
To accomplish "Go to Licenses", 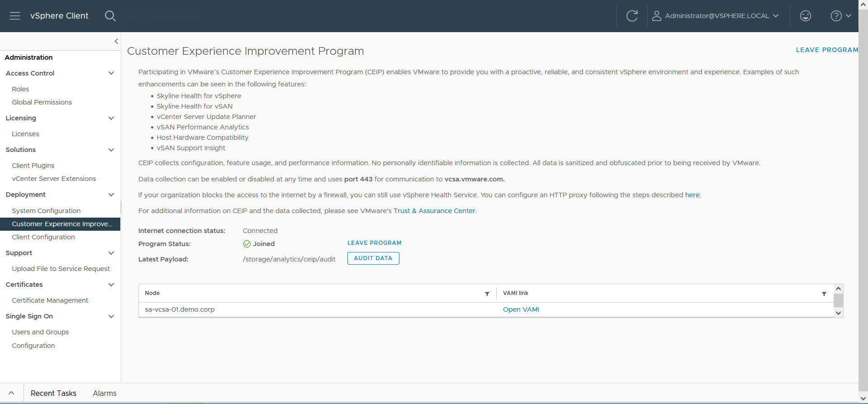I will tap(25, 134).
